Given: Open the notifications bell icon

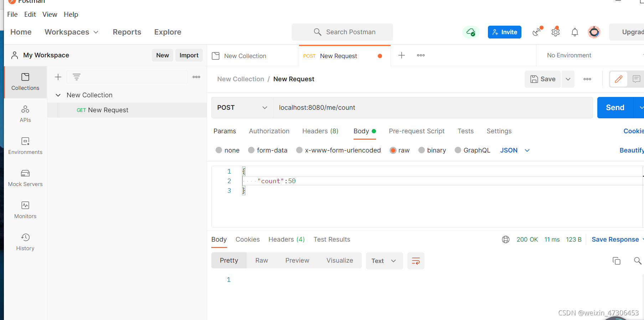Looking at the screenshot, I should 575,32.
